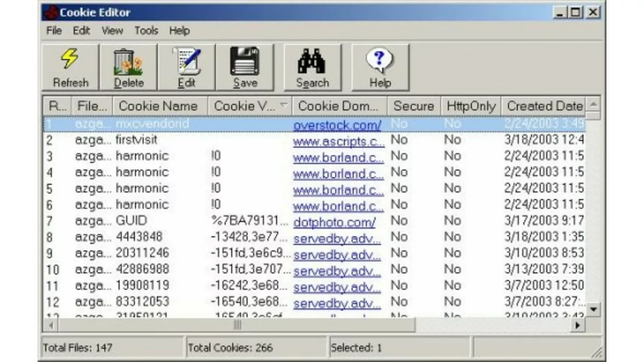
Task: Sort by the Cookie Name column header
Action: point(160,106)
